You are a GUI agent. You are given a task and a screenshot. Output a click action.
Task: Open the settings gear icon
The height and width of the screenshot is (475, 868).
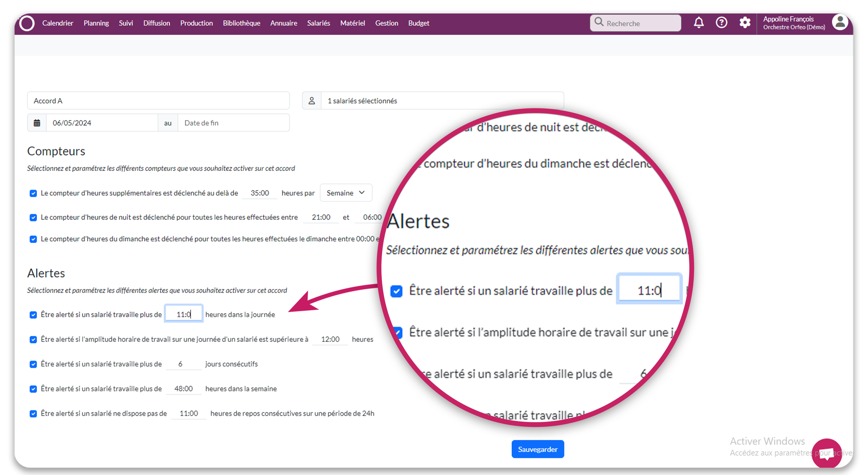click(x=745, y=23)
